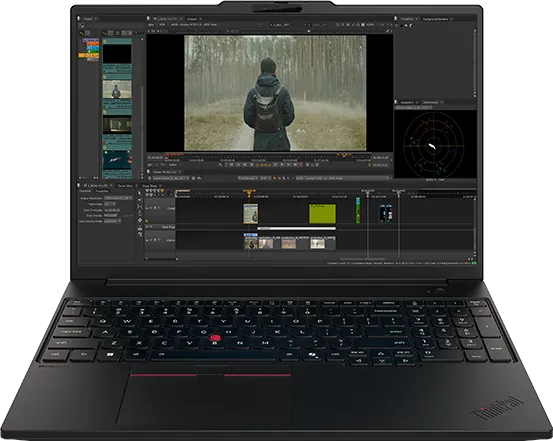Open the Dope Sheet tab
Image resolution: width=553 pixels, height=441 pixels.
coord(150,186)
